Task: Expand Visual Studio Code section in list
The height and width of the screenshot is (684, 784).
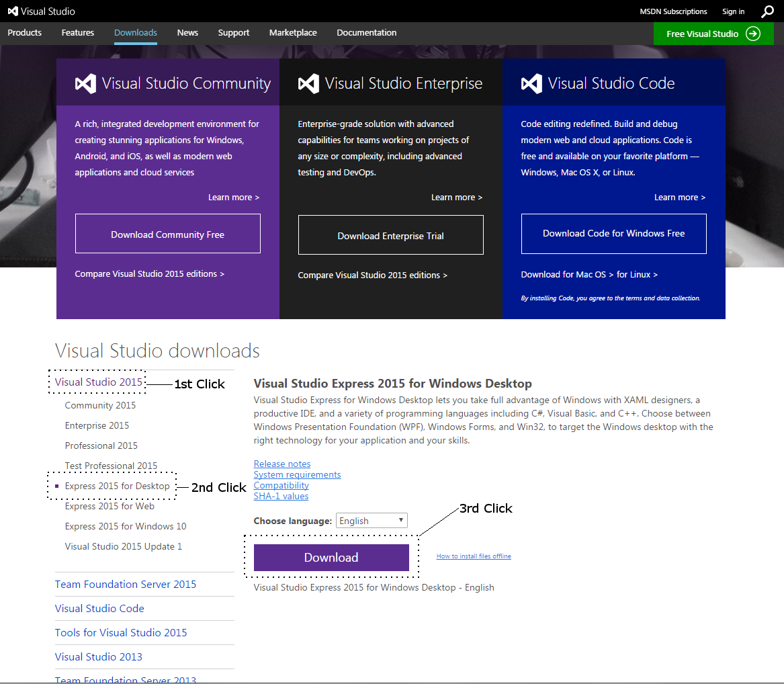Action: (x=99, y=609)
